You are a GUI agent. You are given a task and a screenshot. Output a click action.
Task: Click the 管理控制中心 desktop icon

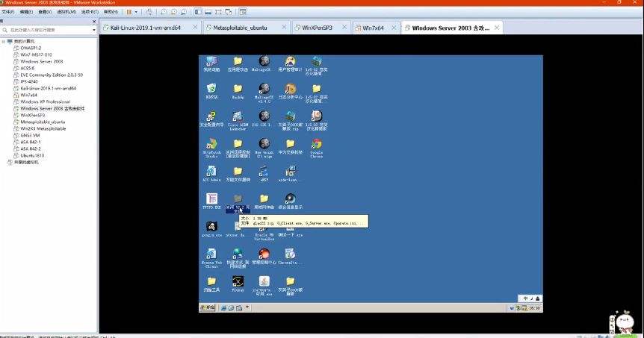(x=264, y=257)
